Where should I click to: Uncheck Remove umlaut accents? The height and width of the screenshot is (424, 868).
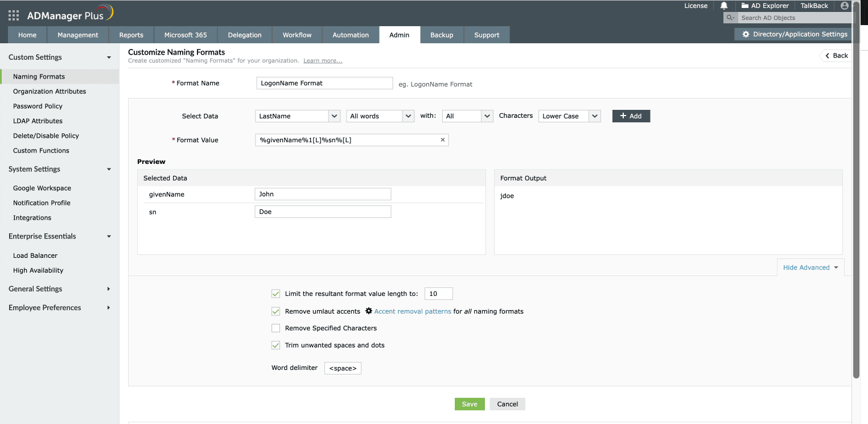[275, 311]
